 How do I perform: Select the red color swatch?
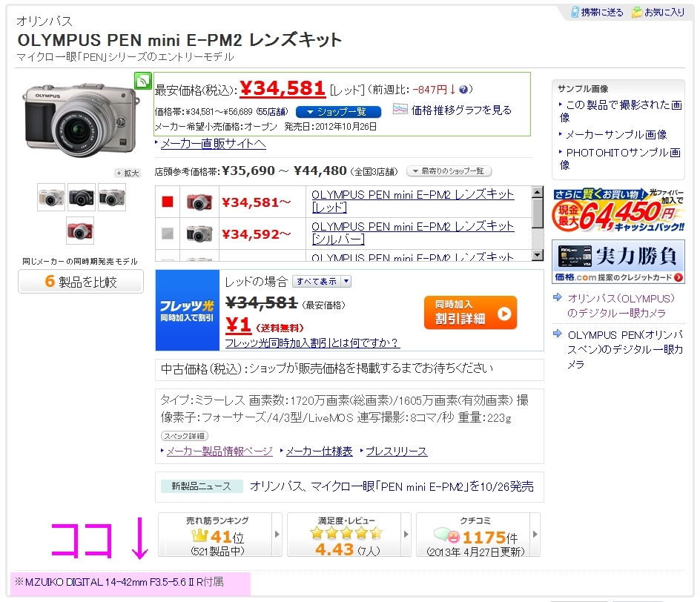pos(168,202)
